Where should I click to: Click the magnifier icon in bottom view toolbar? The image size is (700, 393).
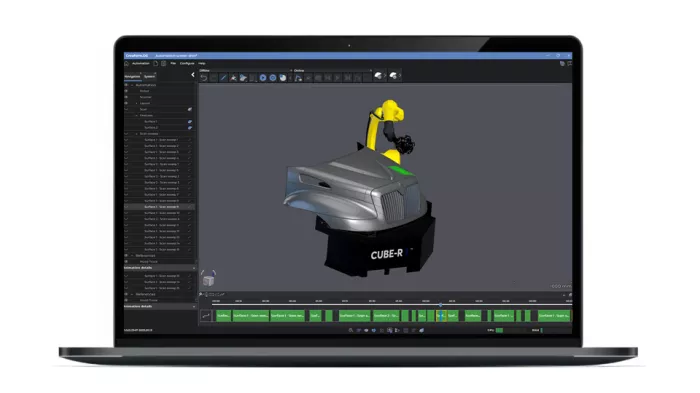[x=350, y=330]
